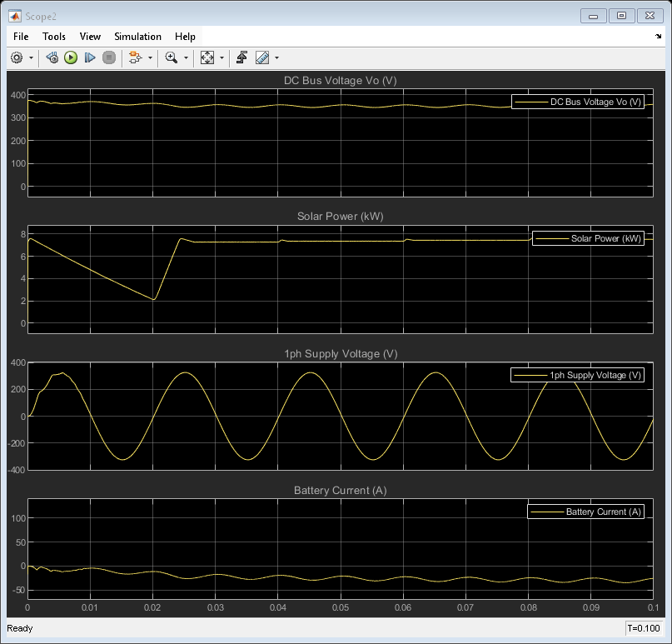Minimize the Scope2 window
This screenshot has width=672, height=644.
pyautogui.click(x=593, y=17)
